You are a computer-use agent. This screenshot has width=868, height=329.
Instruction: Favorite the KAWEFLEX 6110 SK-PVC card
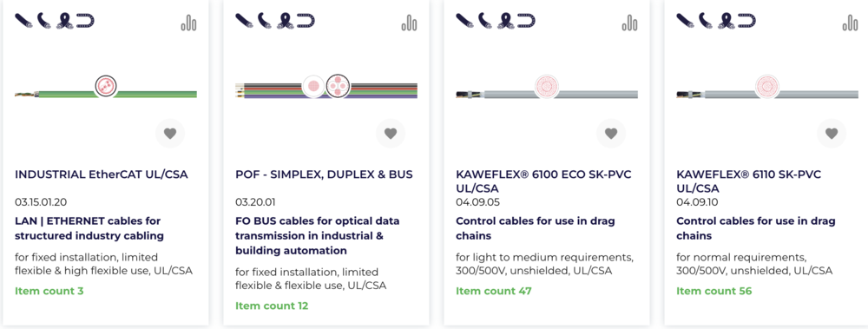832,134
